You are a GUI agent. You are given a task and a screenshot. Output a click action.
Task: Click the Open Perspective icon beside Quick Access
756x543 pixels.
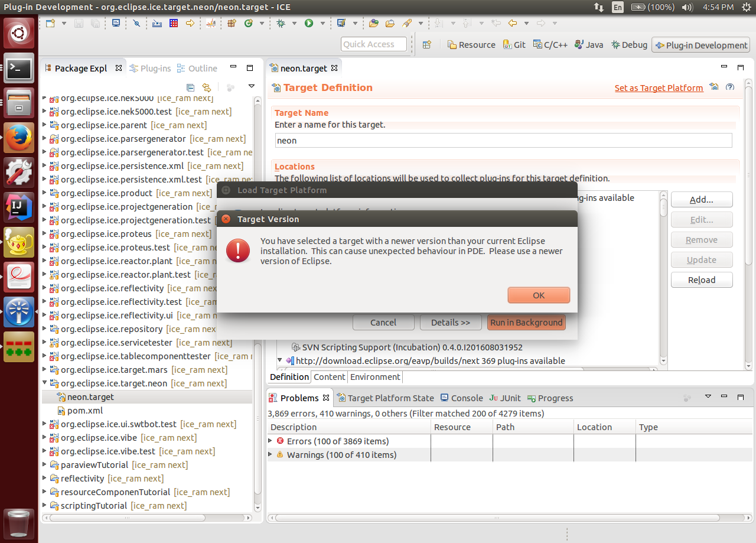tap(427, 44)
